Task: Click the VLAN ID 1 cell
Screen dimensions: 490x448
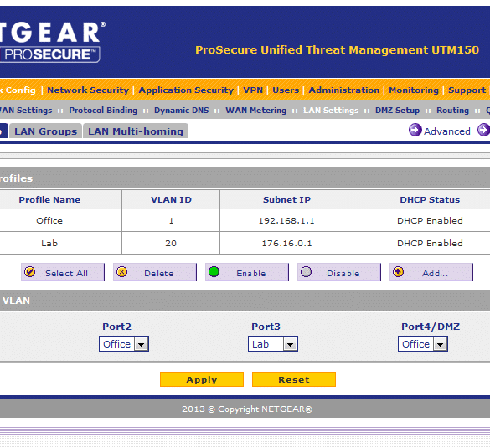Action: (x=171, y=220)
